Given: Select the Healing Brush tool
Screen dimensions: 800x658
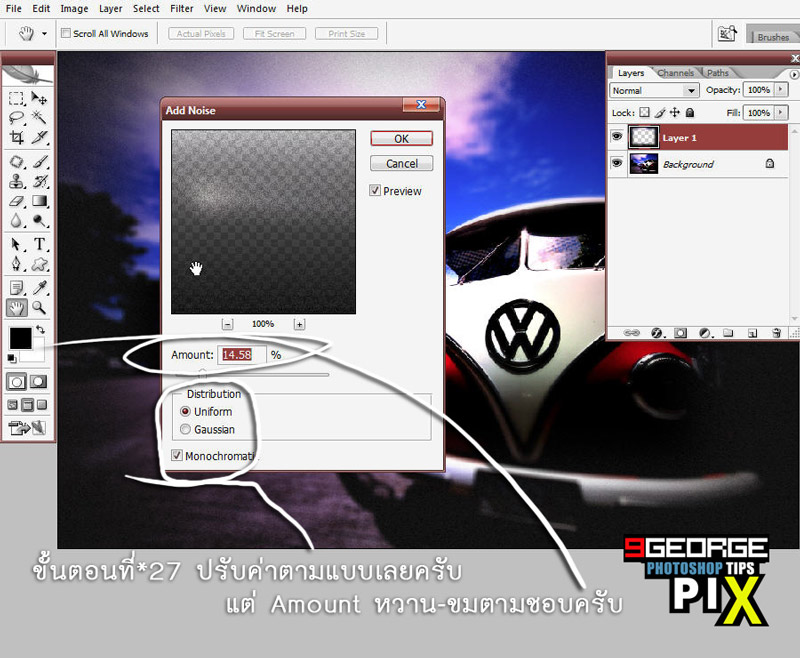Looking at the screenshot, I should point(16,162).
